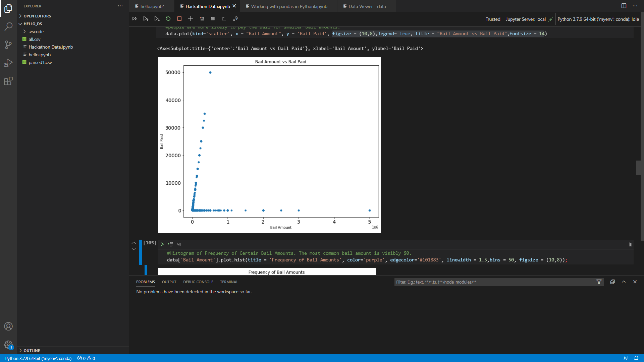Restart the Jupyter kernel

[168, 19]
